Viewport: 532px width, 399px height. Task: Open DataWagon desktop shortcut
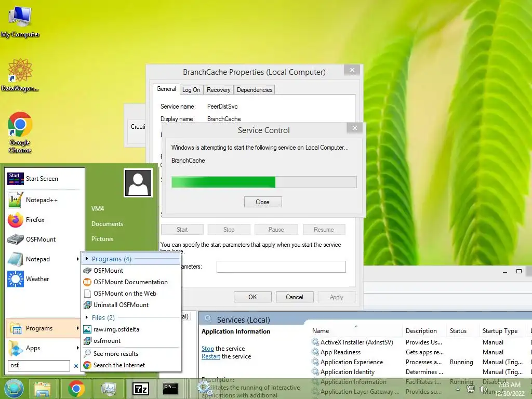point(20,75)
